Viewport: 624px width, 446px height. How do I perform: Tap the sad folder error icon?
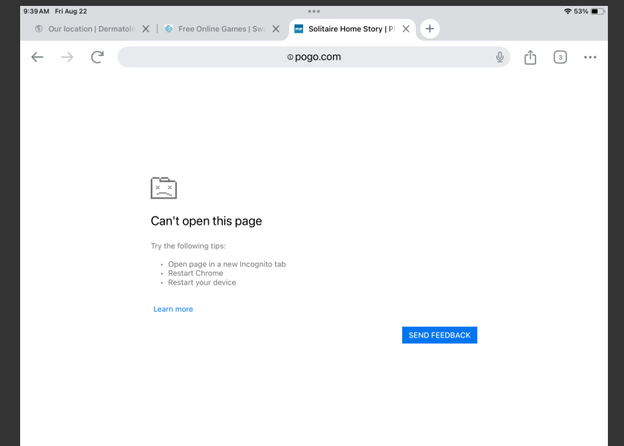pos(164,188)
